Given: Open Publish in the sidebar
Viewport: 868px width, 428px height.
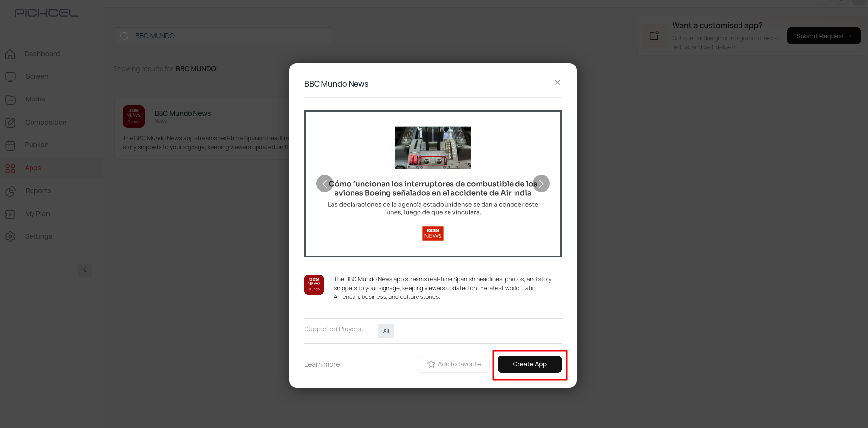Looking at the screenshot, I should (36, 145).
